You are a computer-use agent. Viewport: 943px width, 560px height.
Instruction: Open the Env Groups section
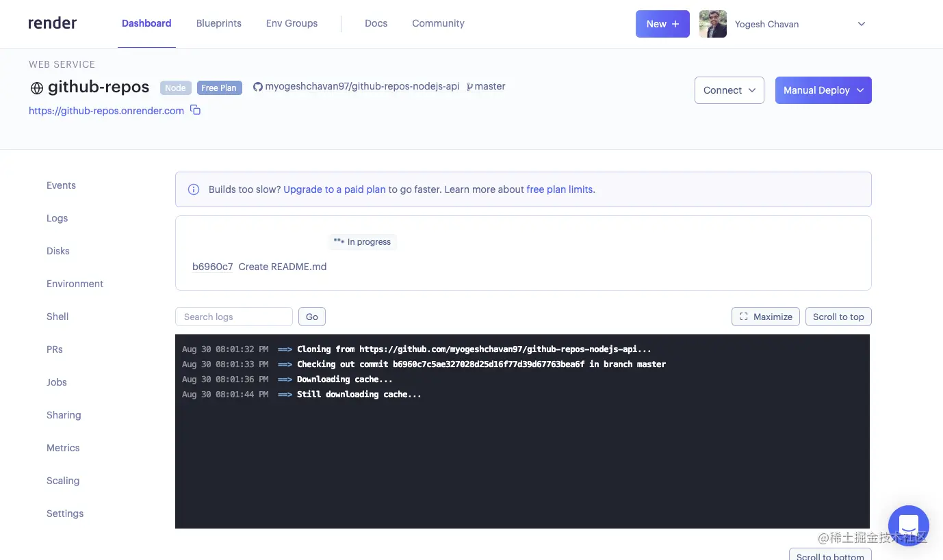[x=292, y=23]
